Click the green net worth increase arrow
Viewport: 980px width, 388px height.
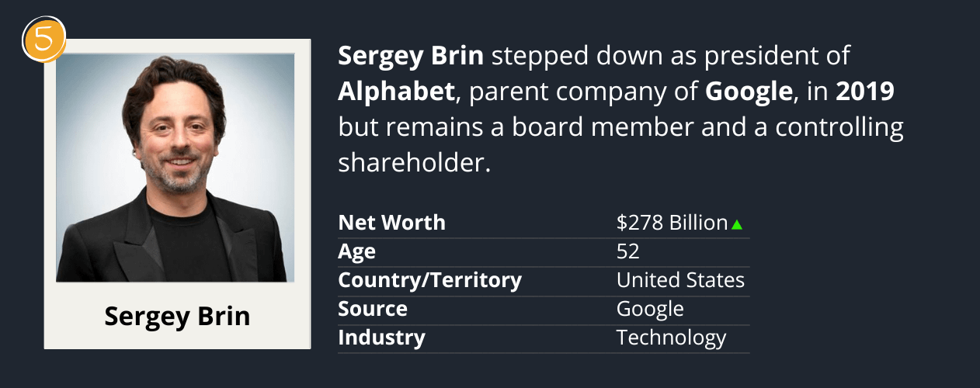737,224
